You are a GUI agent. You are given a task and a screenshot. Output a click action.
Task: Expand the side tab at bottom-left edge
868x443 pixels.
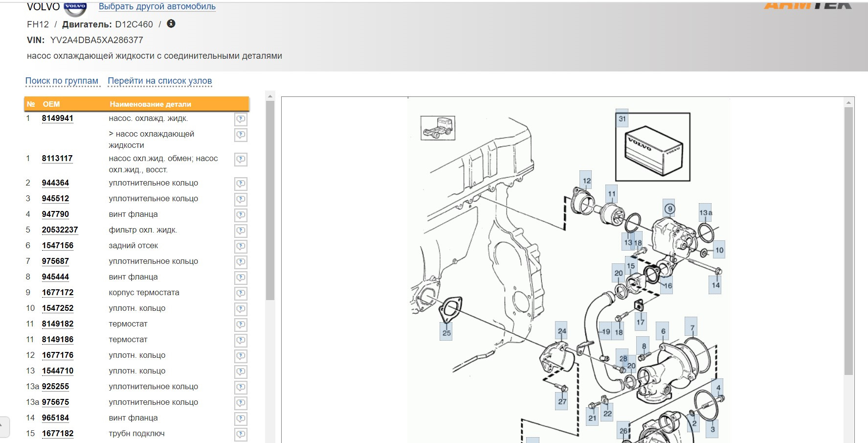click(4, 427)
